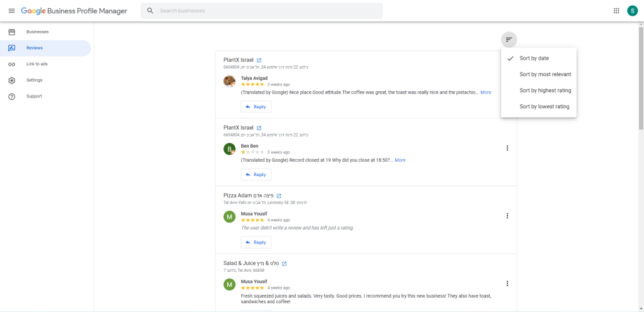Go to Businesses in sidebar
Viewport: 644px width, 312px height.
[x=37, y=32]
